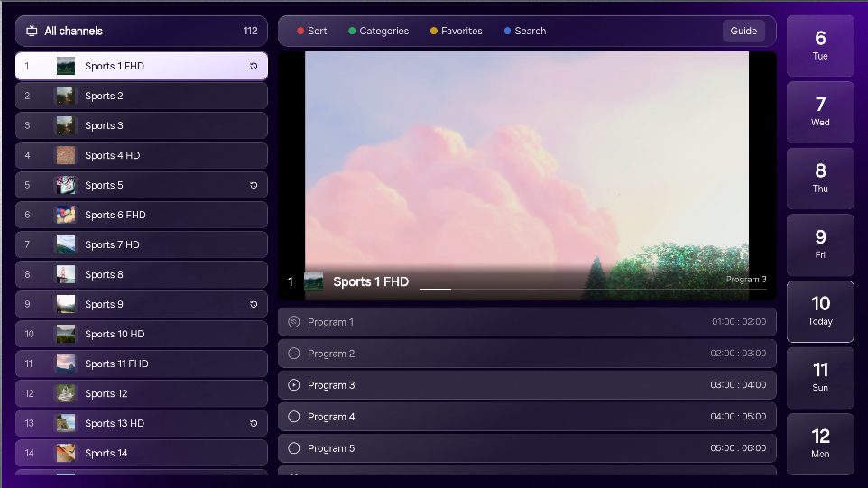Select the circle marker for Program 2
Screen dimensions: 868x488
pyautogui.click(x=294, y=354)
